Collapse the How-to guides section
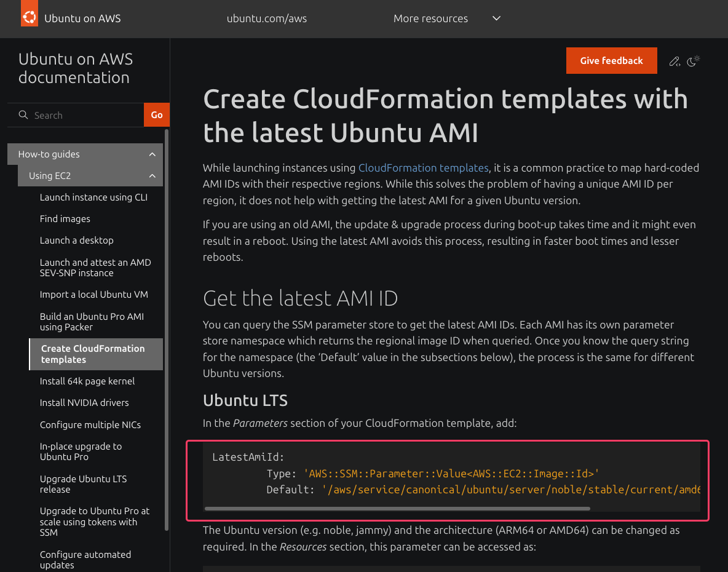The width and height of the screenshot is (728, 572). click(152, 154)
